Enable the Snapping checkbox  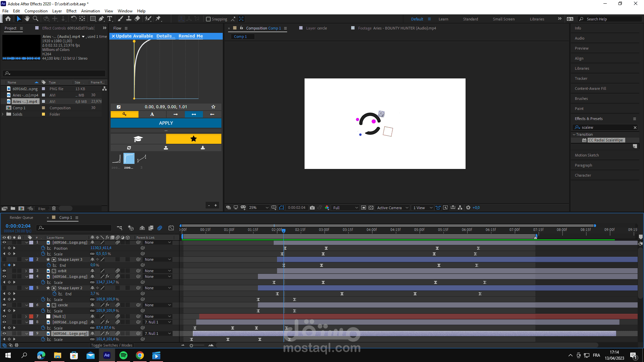208,19
